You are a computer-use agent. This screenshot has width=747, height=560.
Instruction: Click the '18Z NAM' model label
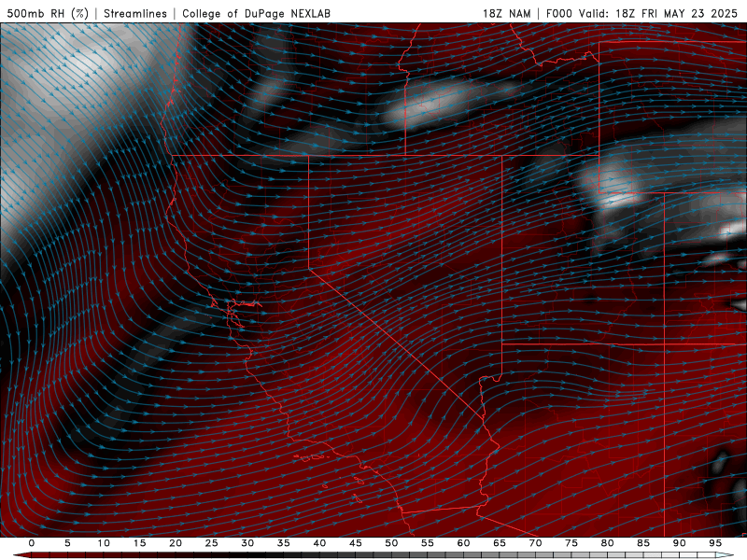(507, 13)
